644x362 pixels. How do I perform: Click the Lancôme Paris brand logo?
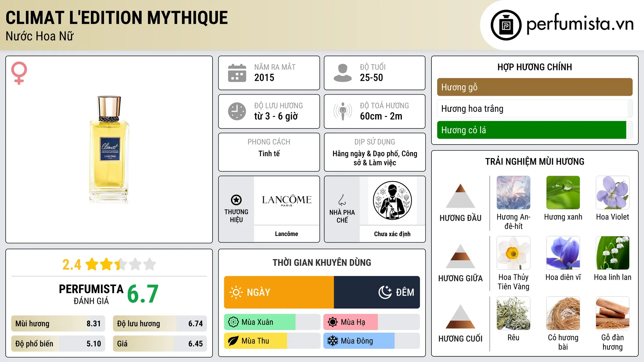click(286, 200)
